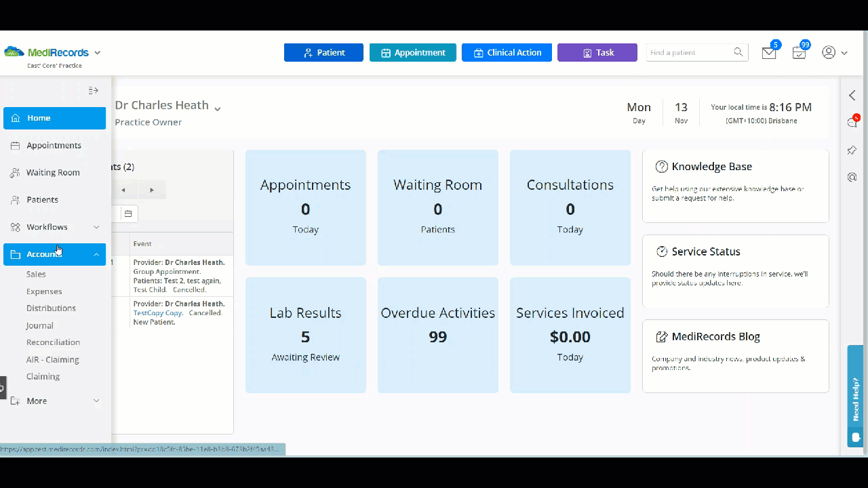Click the More sidebar item
This screenshot has height=488, width=868.
(x=54, y=401)
